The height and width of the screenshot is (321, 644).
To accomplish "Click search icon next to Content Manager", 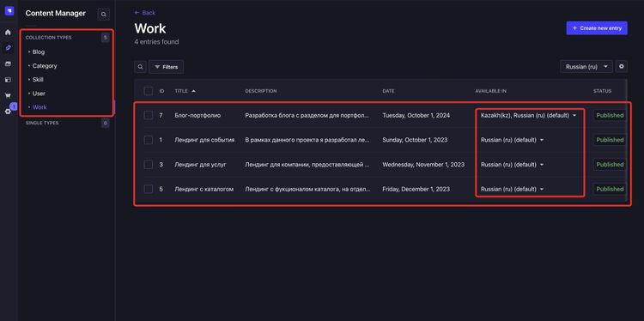I will click(x=104, y=15).
